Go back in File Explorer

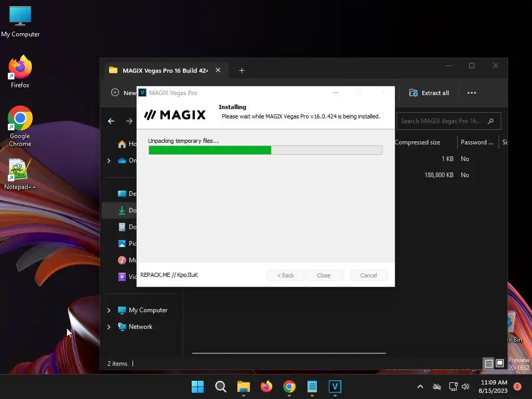(x=111, y=121)
